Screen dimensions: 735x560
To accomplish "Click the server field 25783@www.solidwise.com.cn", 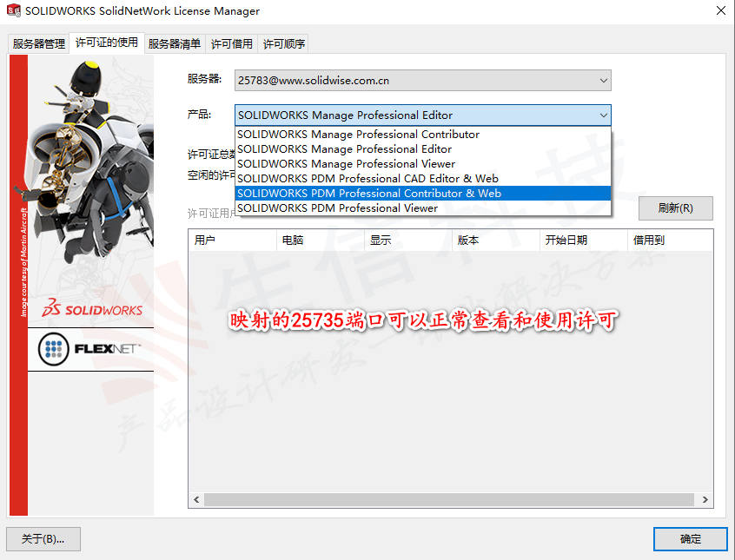I will [422, 81].
